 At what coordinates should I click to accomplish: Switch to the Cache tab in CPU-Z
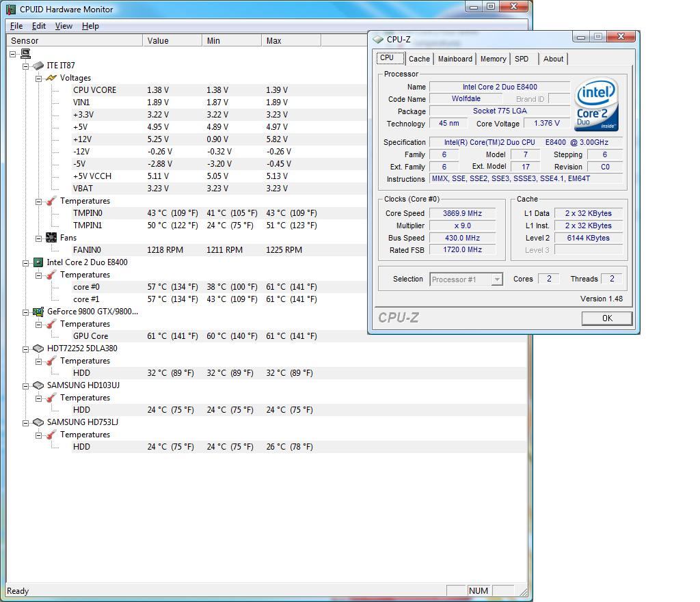point(419,59)
